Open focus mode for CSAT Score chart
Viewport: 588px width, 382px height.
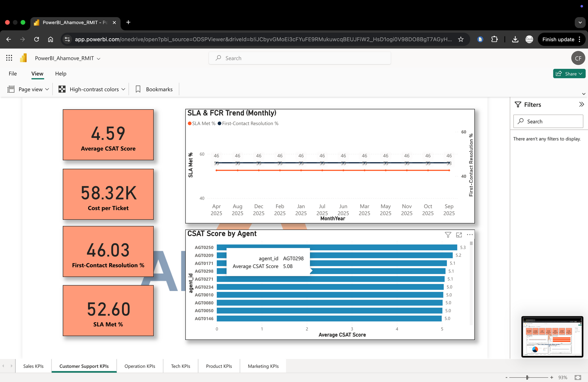pos(459,235)
